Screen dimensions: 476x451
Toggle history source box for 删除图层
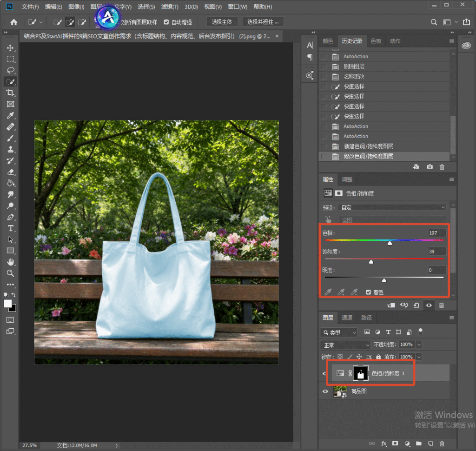click(x=324, y=66)
